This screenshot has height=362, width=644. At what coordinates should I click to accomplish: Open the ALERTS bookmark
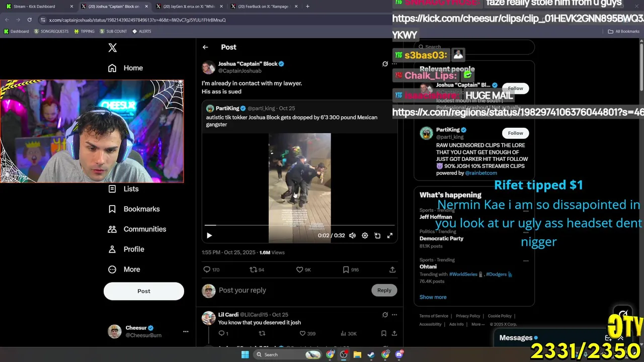click(x=141, y=31)
